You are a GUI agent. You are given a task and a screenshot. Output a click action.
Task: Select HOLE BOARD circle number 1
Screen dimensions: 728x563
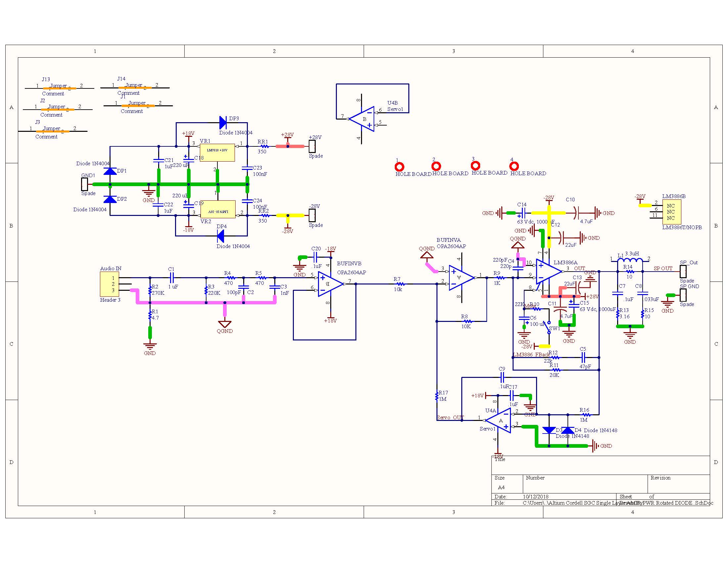[x=399, y=167]
